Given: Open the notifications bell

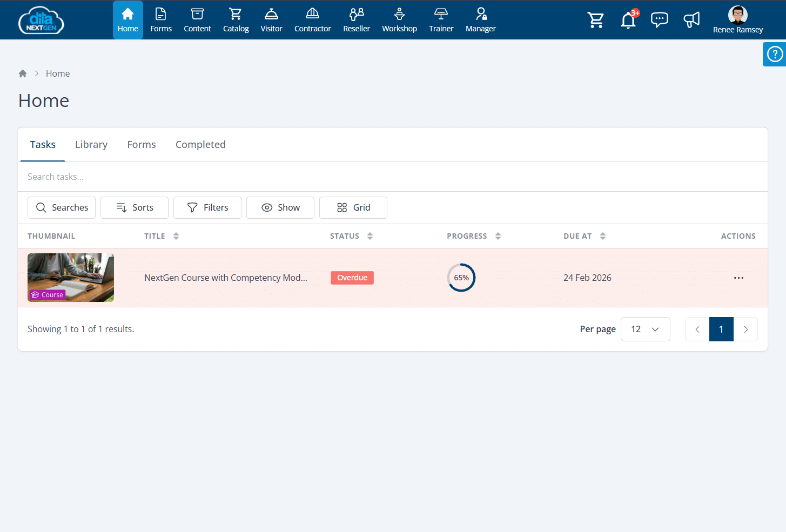Looking at the screenshot, I should [x=628, y=20].
